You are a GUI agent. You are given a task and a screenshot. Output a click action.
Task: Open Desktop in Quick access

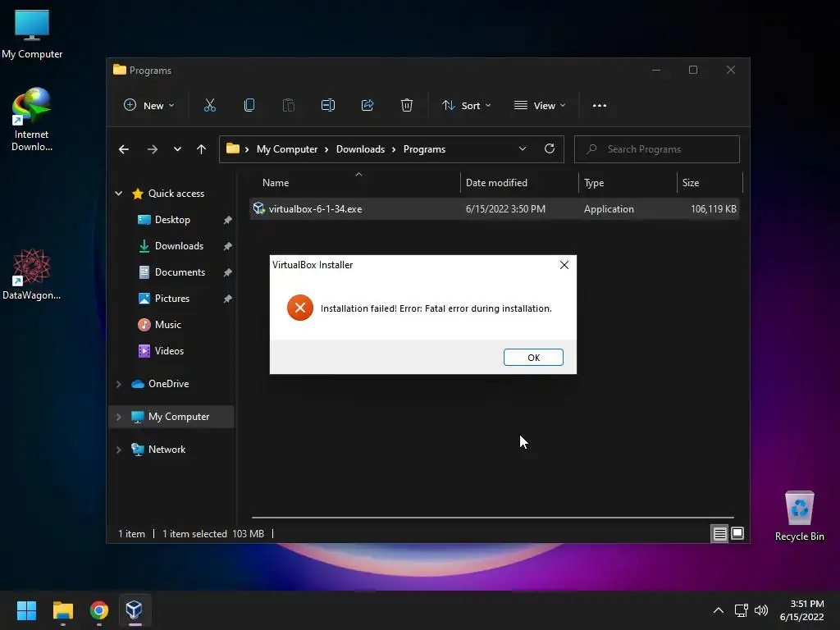click(x=172, y=220)
